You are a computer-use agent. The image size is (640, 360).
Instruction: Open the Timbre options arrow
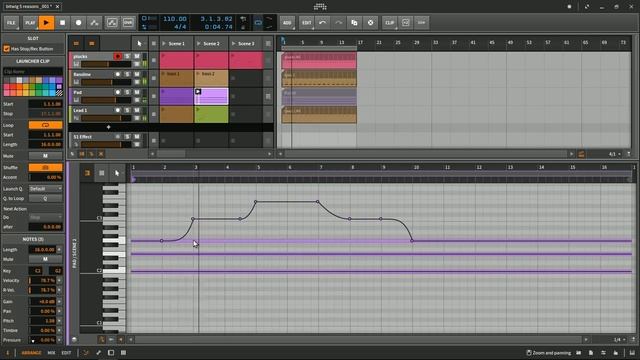(59, 330)
